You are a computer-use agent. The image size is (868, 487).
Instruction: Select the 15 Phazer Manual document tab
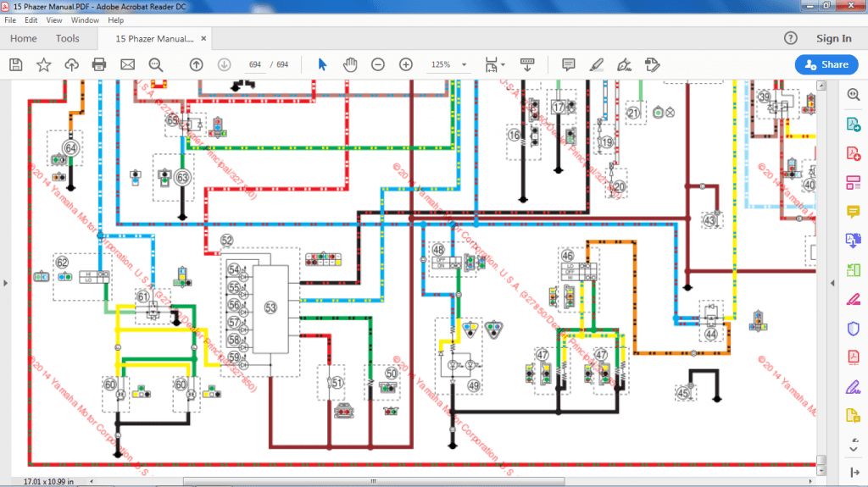154,39
